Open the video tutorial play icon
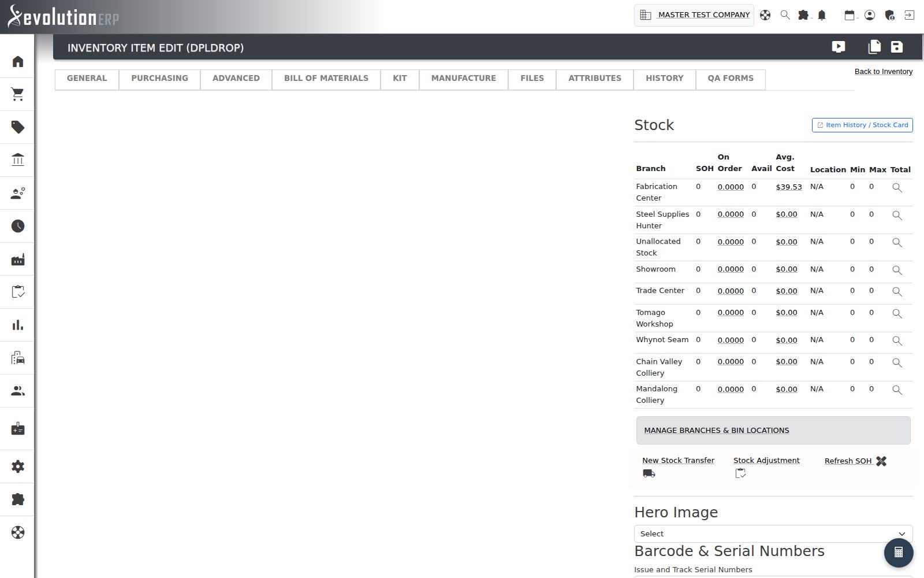 (839, 47)
